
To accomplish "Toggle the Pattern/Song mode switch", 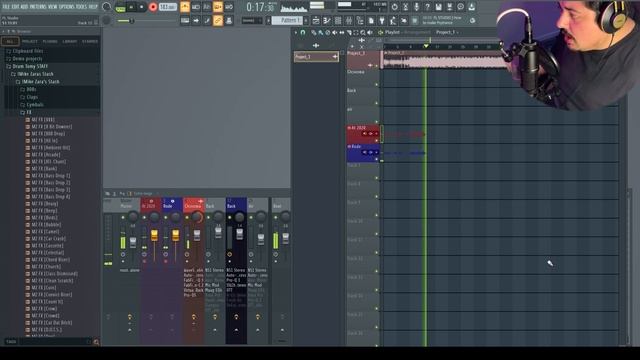I will pyautogui.click(x=120, y=7).
